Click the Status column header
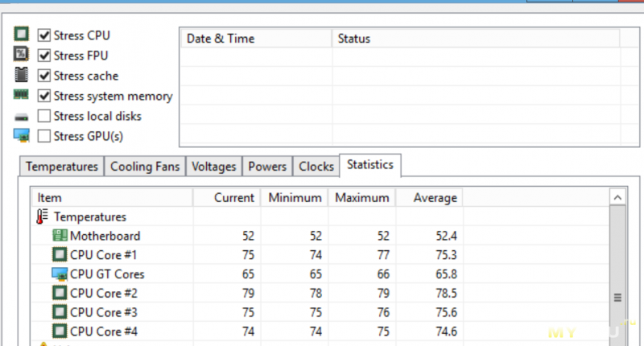Viewport: 644px width, 346px height. click(x=476, y=39)
